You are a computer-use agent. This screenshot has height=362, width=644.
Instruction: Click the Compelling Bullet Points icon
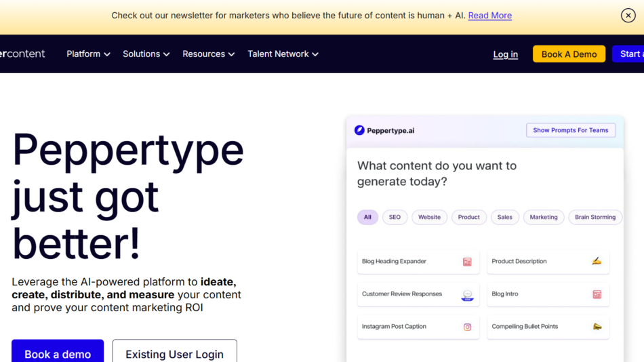[x=597, y=327]
